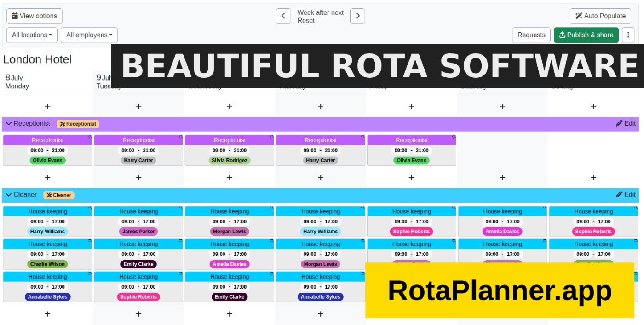Image resolution: width=644 pixels, height=325 pixels.
Task: Add Monday shift plus below Annabelle Sykes card
Action: [47, 314]
